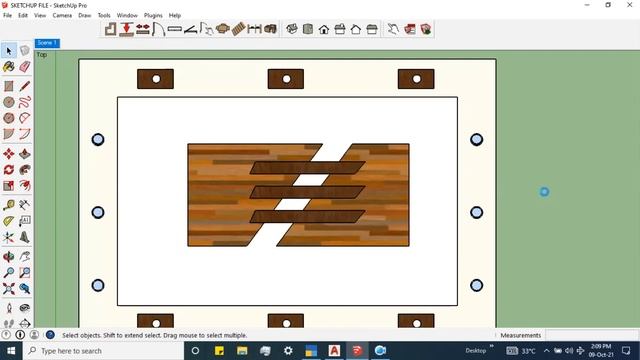
Task: Select the Zoom magnifier tool
Action: 9,273
